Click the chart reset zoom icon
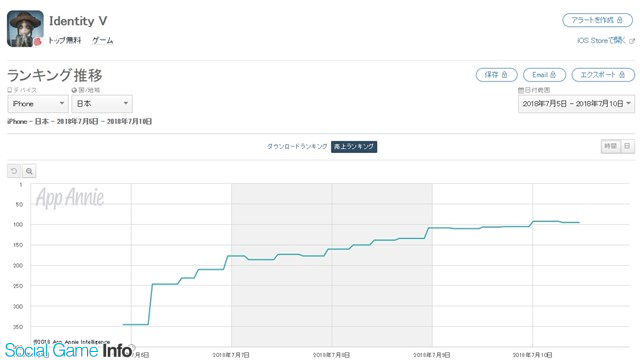This screenshot has height=363, width=640. [x=14, y=171]
